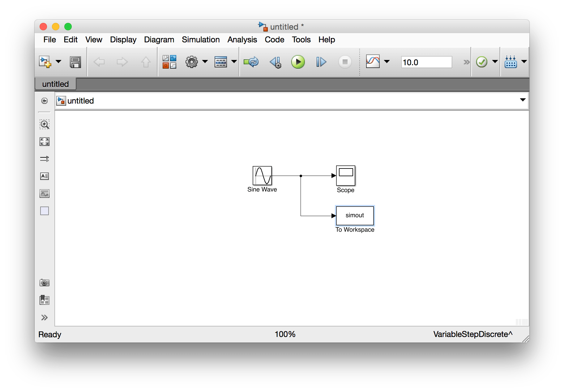Fit the diagram to the view

45,142
